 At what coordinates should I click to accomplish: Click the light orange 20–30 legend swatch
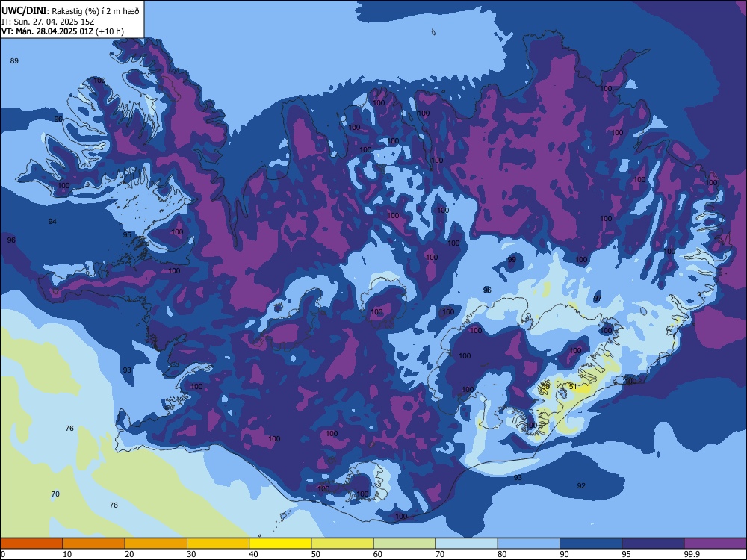(156, 544)
